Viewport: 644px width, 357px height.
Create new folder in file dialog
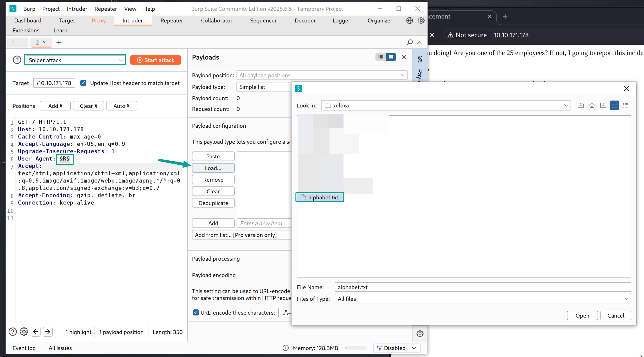(603, 106)
